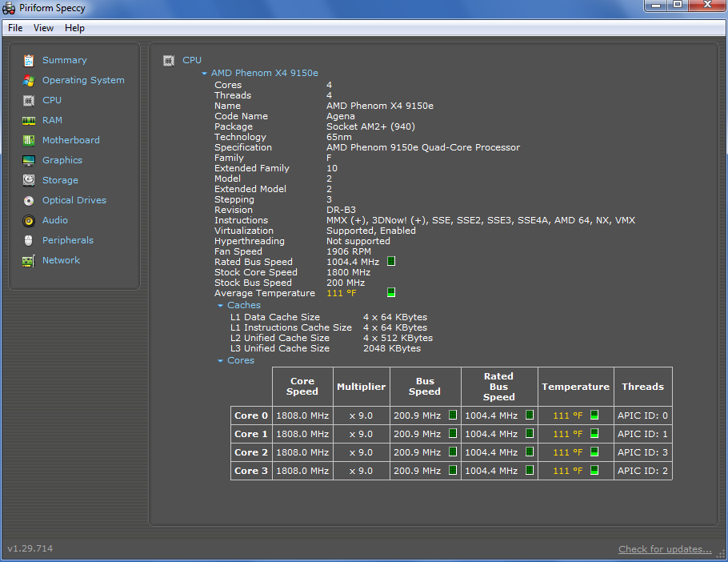
Task: Click the '2048 KBytes' L3 cache value
Action: pyautogui.click(x=392, y=348)
